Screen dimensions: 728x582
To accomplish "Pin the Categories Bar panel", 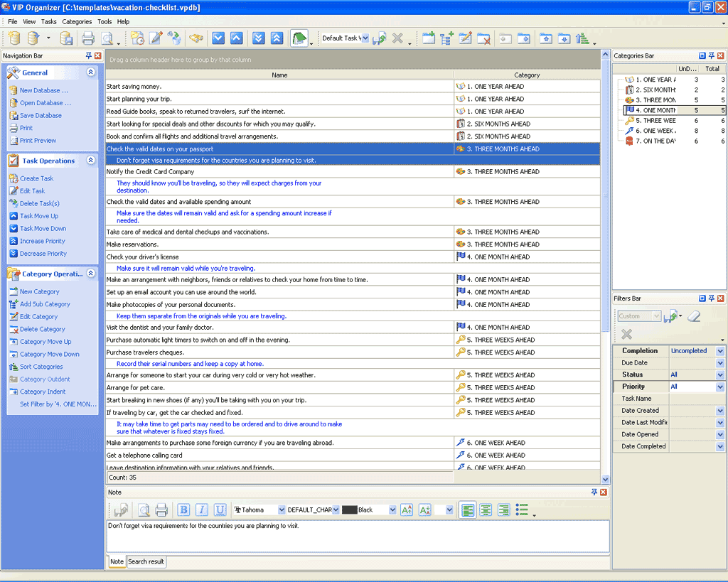I will pyautogui.click(x=711, y=55).
